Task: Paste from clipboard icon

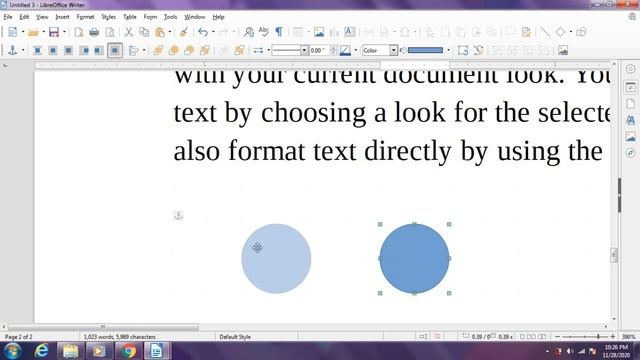Action: [x=160, y=32]
